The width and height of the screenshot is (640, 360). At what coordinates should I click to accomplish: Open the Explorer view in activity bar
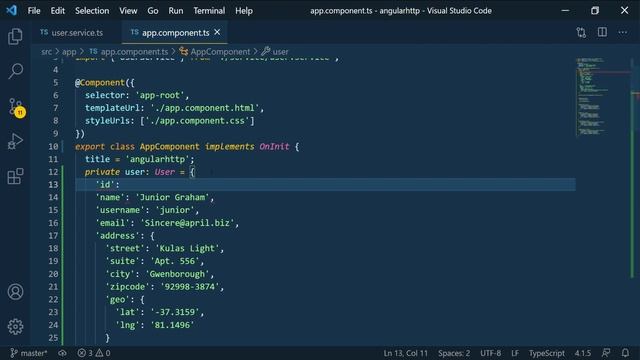[15, 37]
